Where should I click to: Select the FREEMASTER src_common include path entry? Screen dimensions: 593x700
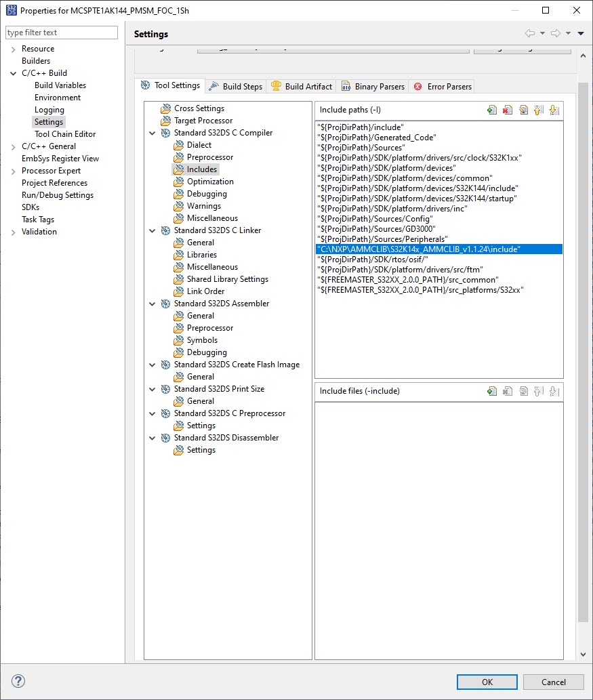point(407,279)
